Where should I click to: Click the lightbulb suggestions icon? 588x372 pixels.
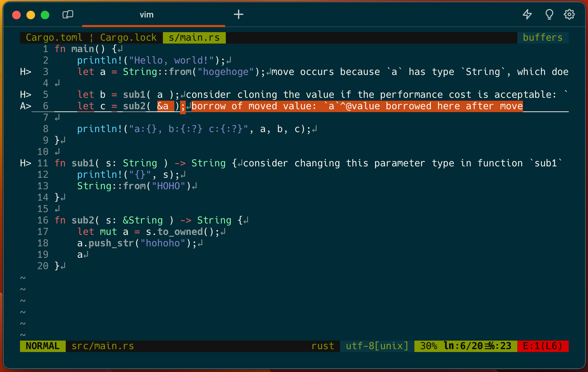[x=549, y=15]
